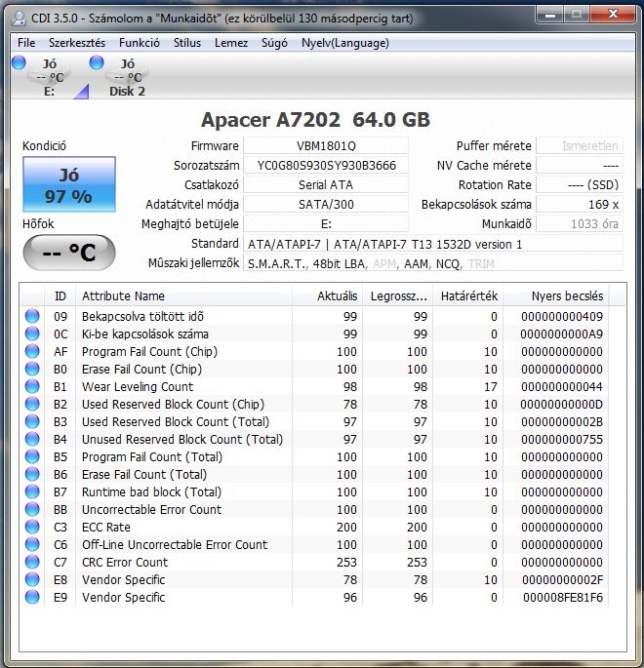Click status orb of Erase Fail Count (Total)
Viewport: 644px width, 668px height.
pos(32,474)
